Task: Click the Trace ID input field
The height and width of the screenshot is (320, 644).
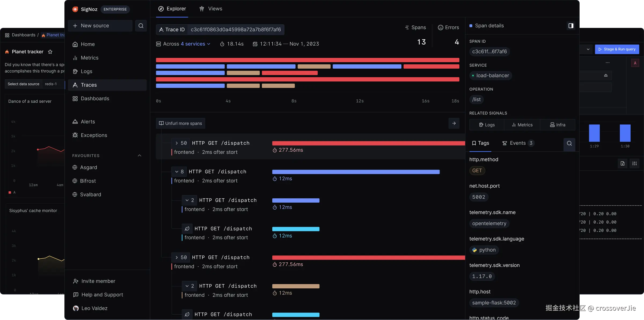Action: pyautogui.click(x=236, y=29)
